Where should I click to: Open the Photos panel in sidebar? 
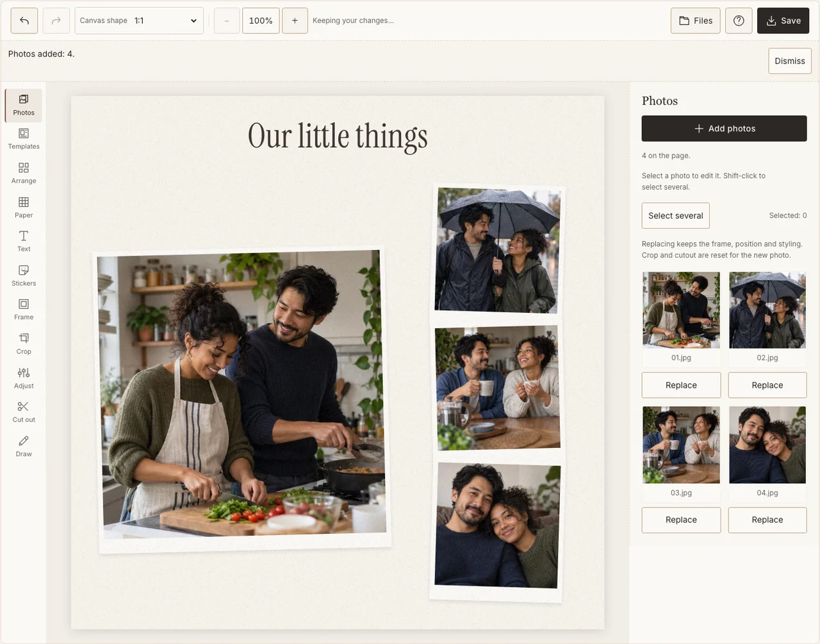pyautogui.click(x=24, y=105)
